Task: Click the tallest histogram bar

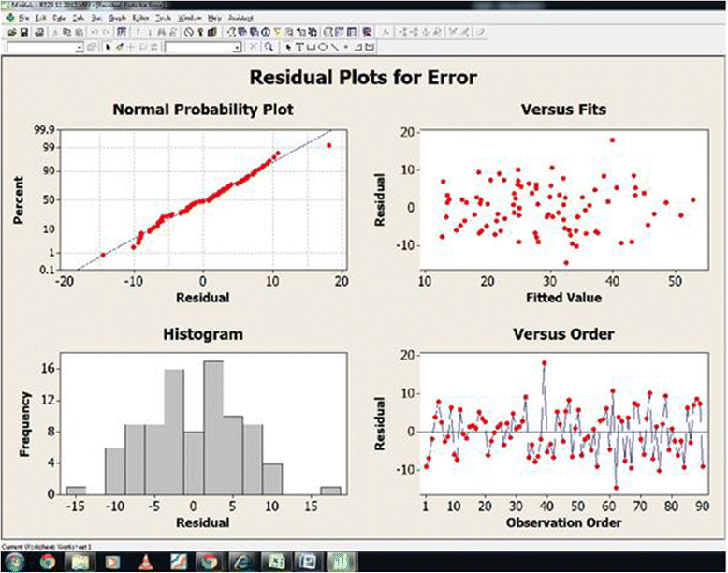Action: click(213, 428)
